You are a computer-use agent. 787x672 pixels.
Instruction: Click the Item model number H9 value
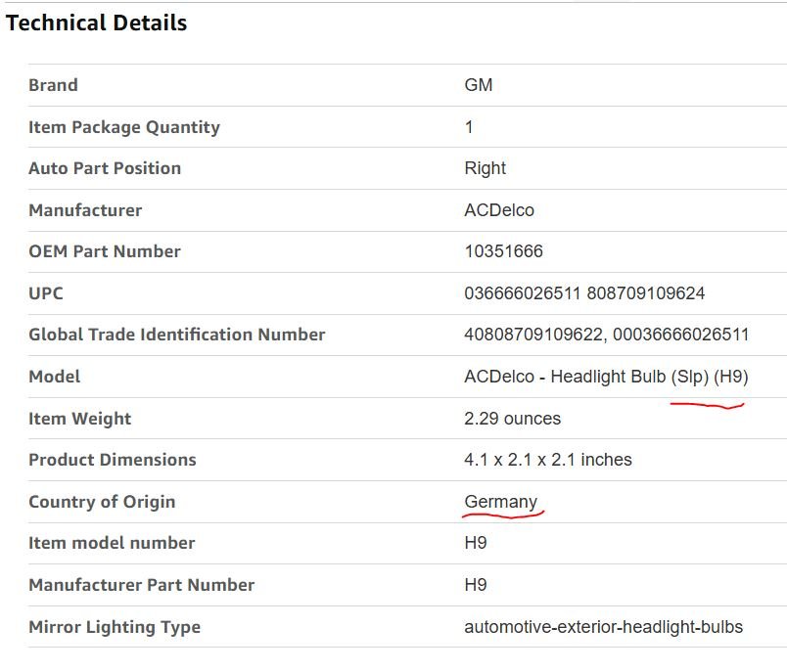pyautogui.click(x=475, y=543)
